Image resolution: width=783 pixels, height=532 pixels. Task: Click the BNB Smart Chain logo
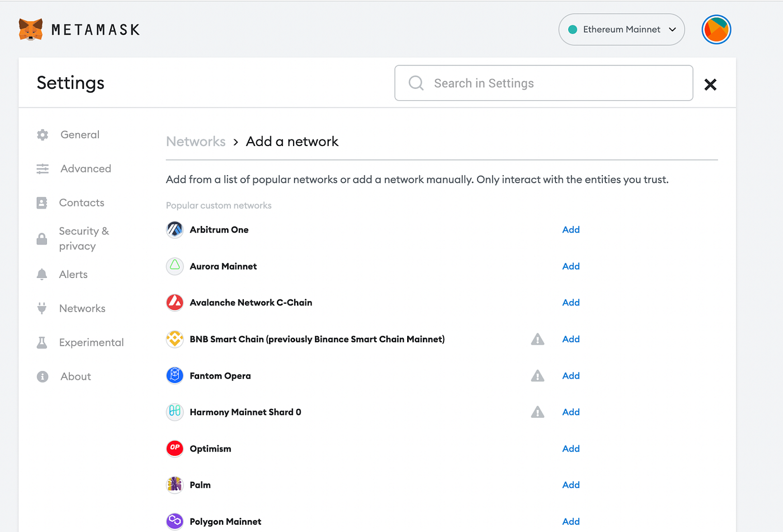coord(175,339)
